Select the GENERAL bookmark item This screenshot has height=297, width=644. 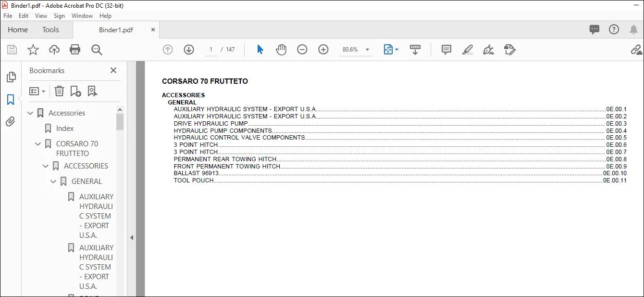(87, 181)
